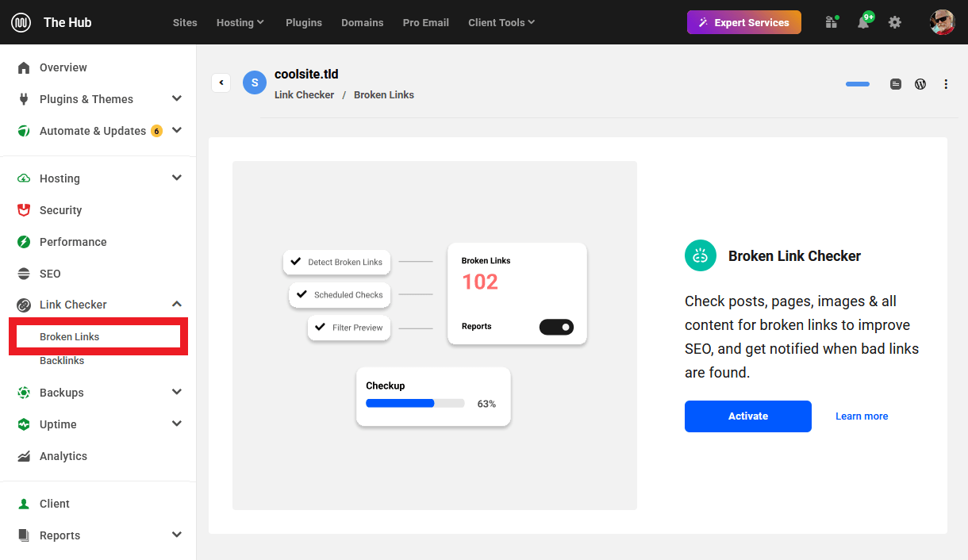Click the Performance sidebar label
Viewport: 968px width, 560px height.
[x=73, y=242]
